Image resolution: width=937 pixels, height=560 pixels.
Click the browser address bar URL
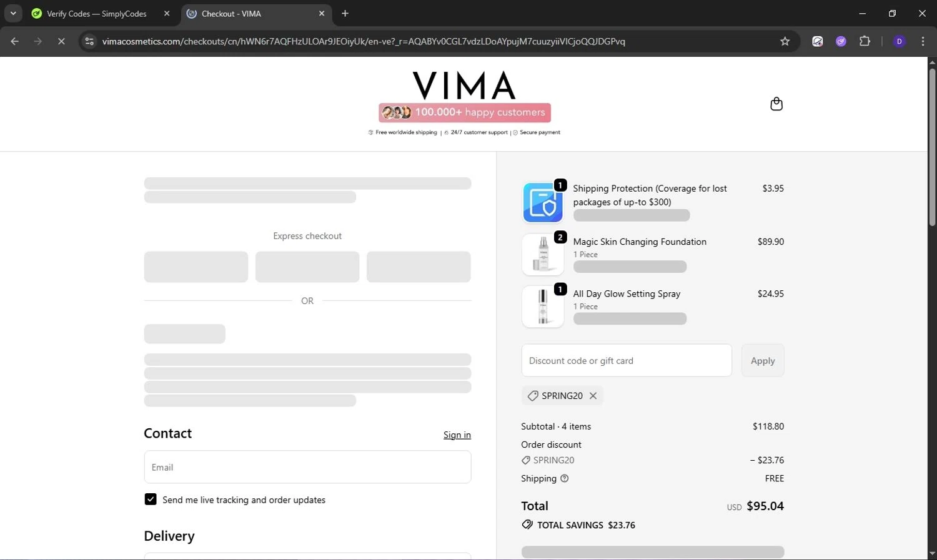click(364, 41)
